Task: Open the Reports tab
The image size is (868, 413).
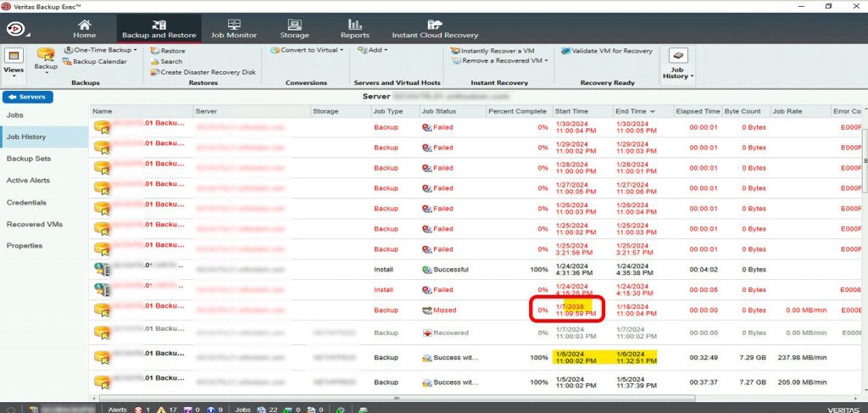Action: coord(354,29)
